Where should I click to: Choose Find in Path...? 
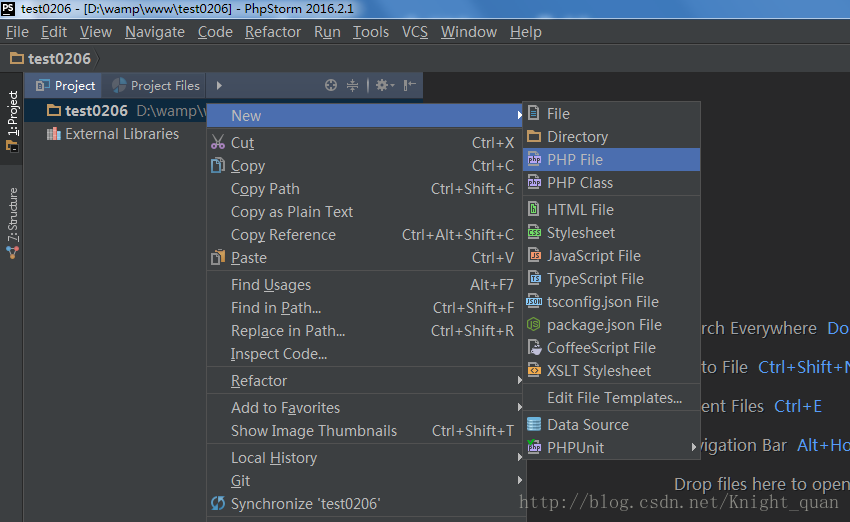tap(364, 307)
